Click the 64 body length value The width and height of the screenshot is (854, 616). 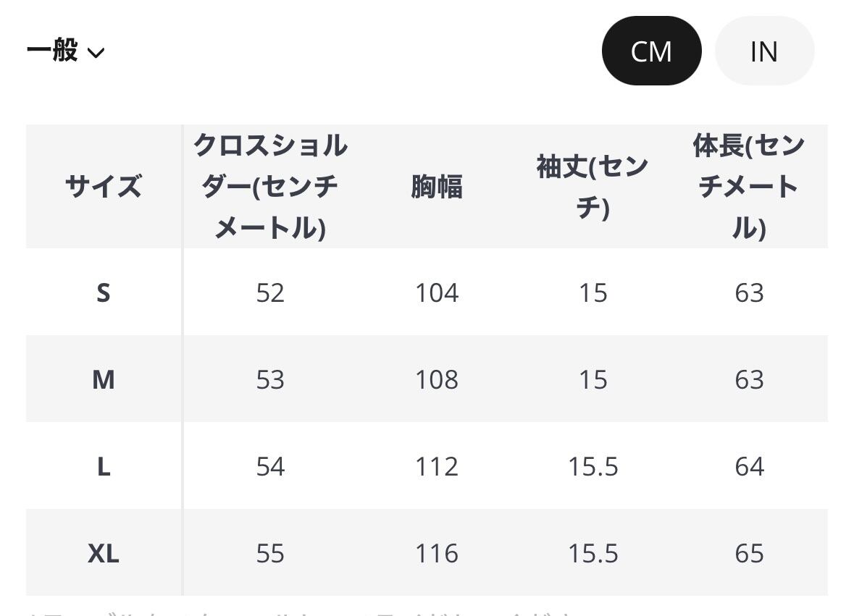pos(749,466)
